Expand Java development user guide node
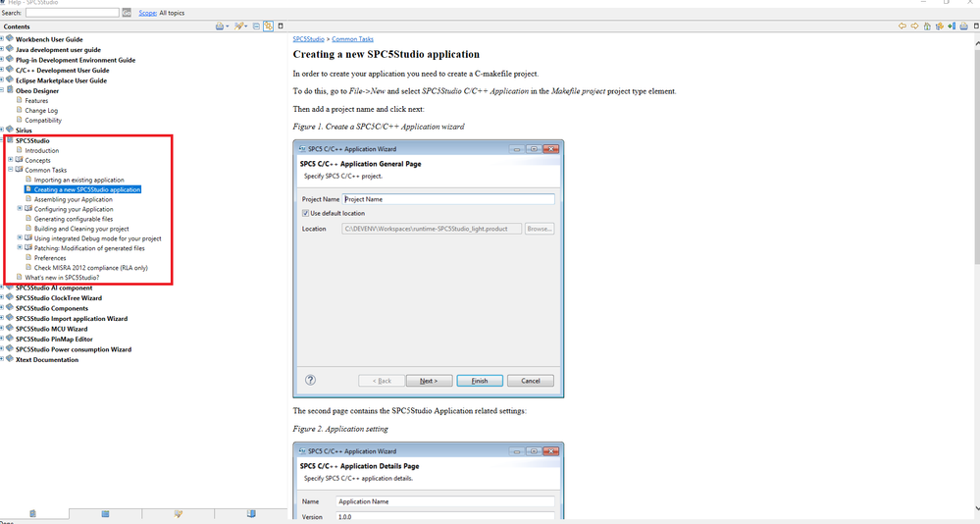Screen dimensions: 980x524 tap(2, 49)
